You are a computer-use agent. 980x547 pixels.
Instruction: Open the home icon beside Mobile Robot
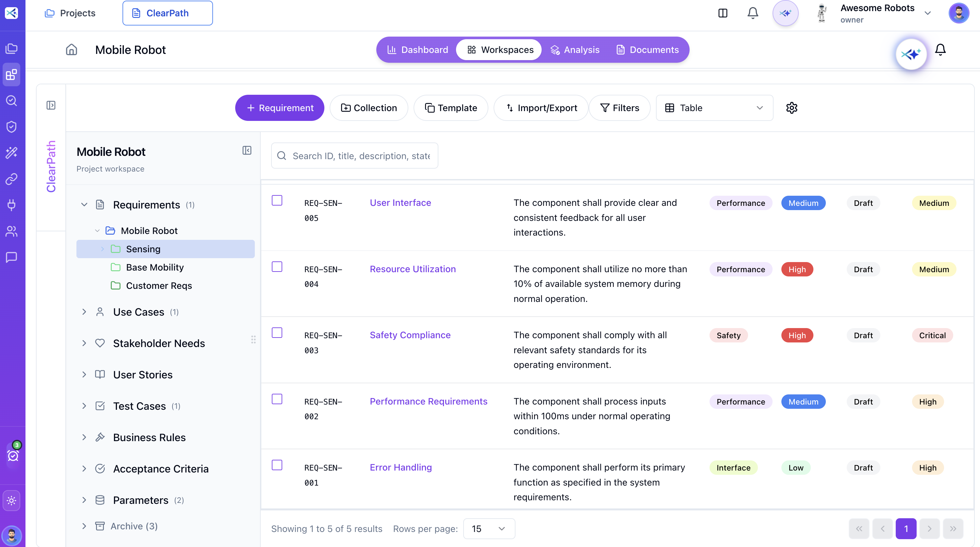(72, 49)
